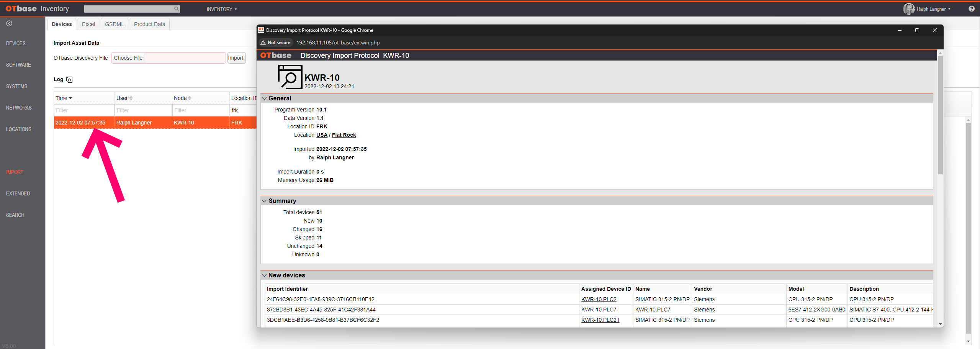Screen dimensions: 980x349
Task: Collapse the New devices section
Action: [x=264, y=275]
